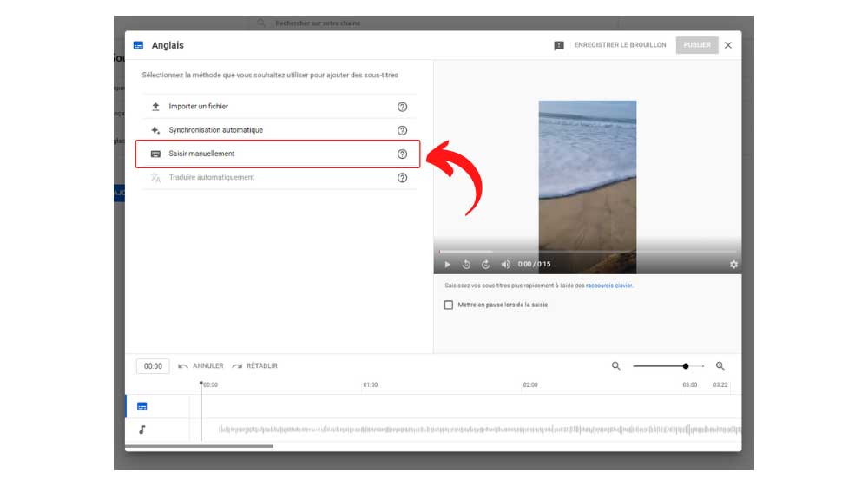
Task: Click Annuler undo button
Action: [201, 366]
